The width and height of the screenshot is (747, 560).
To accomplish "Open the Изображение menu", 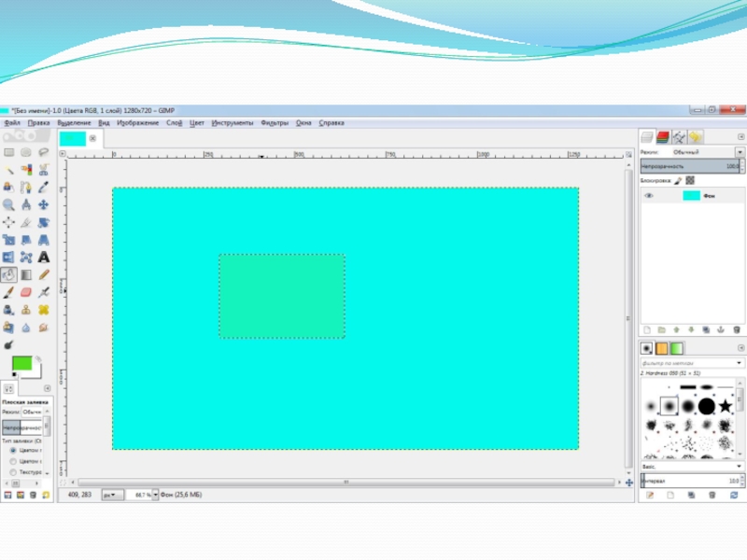I will click(136, 122).
